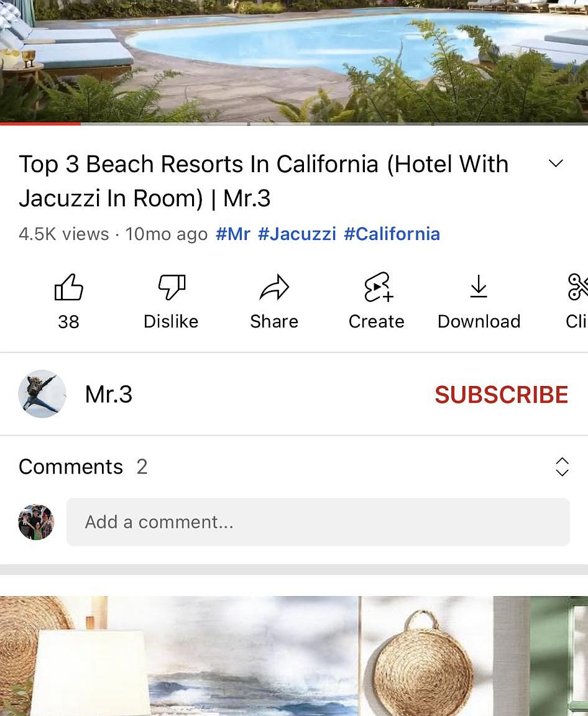The height and width of the screenshot is (716, 588).
Task: Tap the Create Shorts remix icon
Action: pos(378,287)
